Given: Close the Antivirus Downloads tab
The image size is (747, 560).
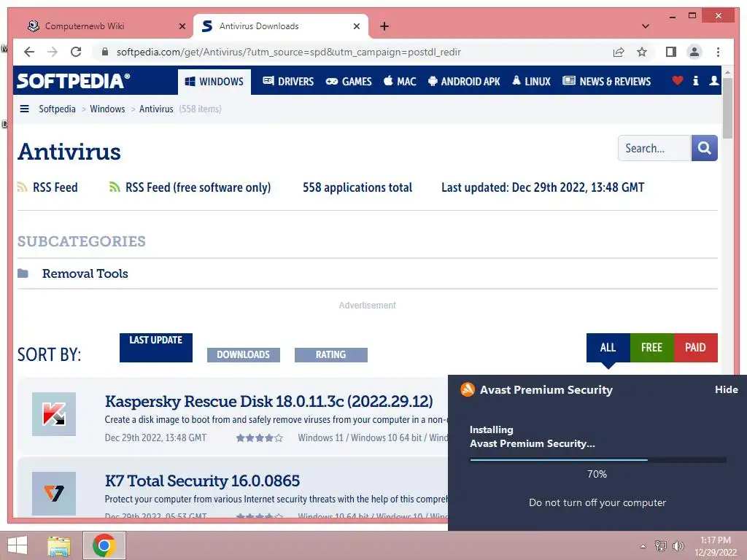Looking at the screenshot, I should click(356, 26).
